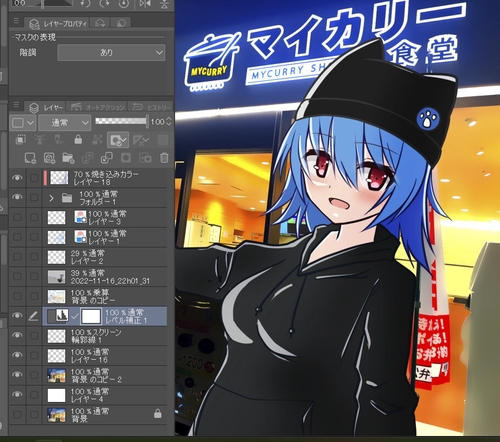Hide レイヤー 18 using its eye icon
This screenshot has width=500, height=442.
tap(17, 178)
